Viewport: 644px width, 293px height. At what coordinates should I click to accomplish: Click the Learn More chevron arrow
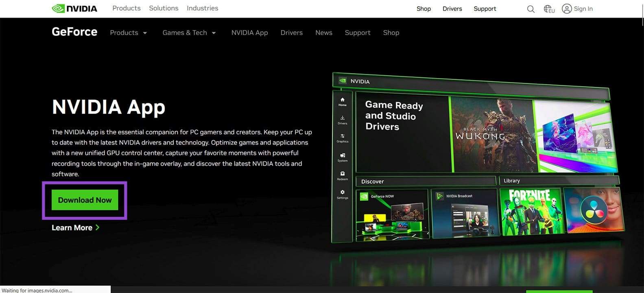pyautogui.click(x=97, y=227)
